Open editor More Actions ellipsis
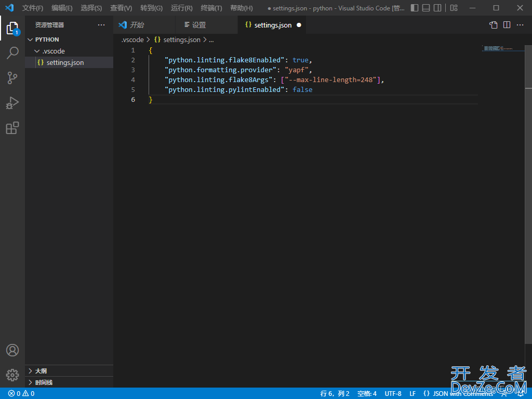 520,25
